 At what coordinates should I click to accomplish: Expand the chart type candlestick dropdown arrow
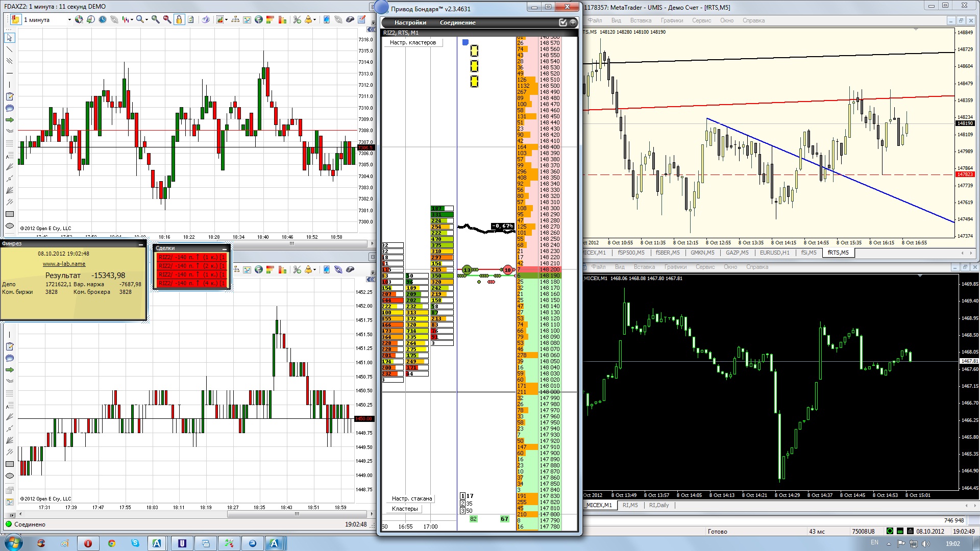pyautogui.click(x=132, y=20)
